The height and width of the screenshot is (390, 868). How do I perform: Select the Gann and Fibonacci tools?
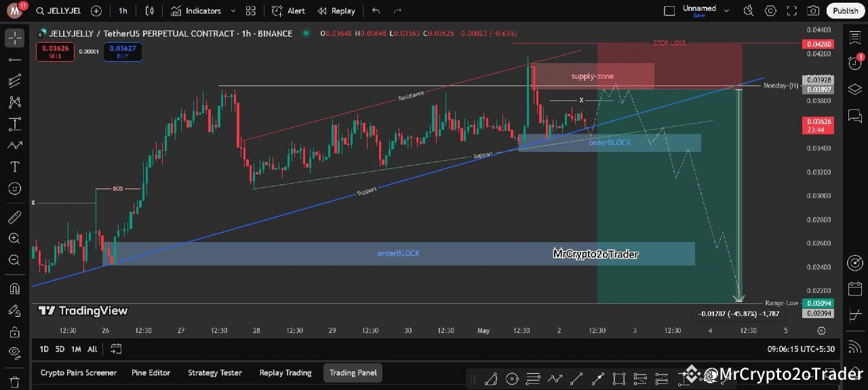(14, 81)
